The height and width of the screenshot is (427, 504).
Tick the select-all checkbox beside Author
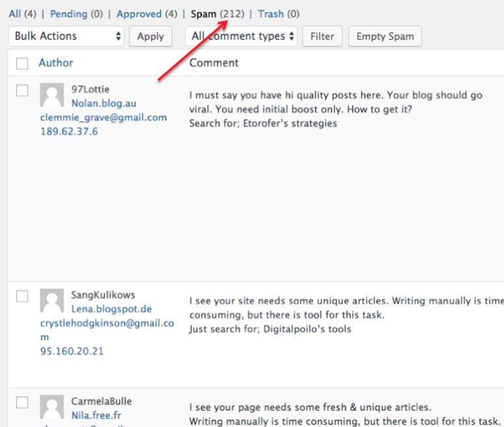coord(22,63)
